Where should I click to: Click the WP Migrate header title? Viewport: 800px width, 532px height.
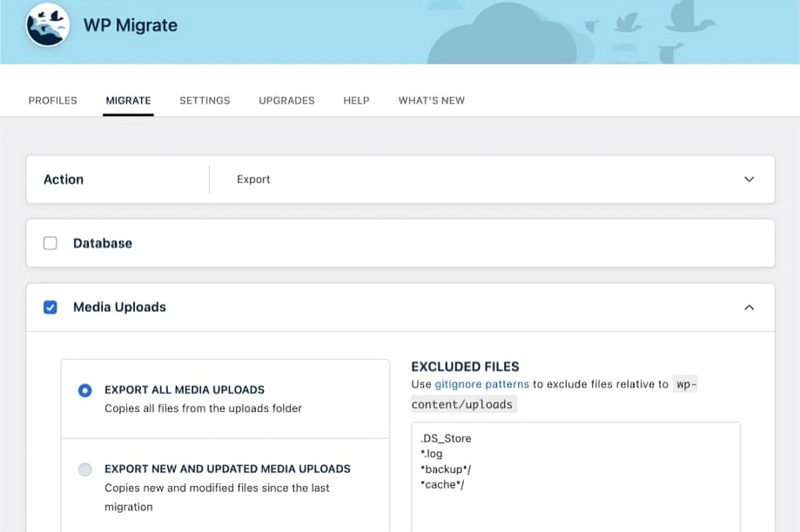[131, 25]
